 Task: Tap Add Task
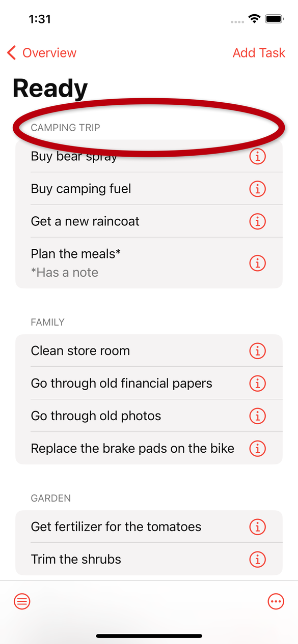(259, 53)
